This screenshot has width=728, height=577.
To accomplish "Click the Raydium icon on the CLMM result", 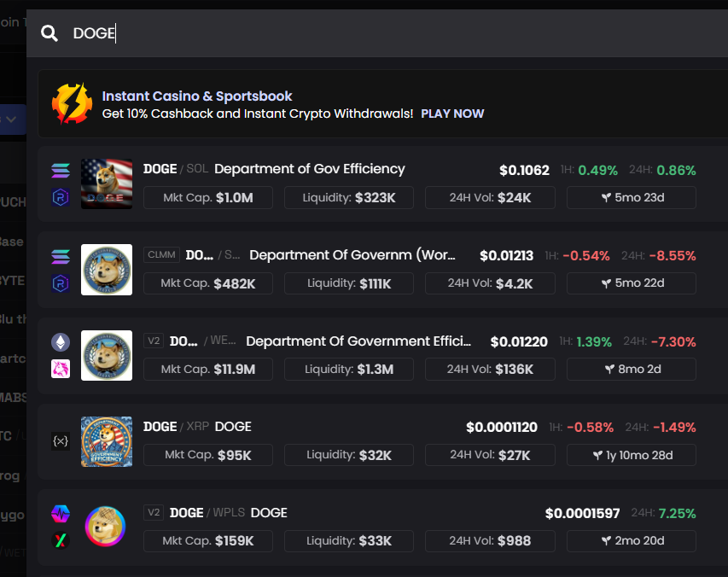I will (61, 283).
